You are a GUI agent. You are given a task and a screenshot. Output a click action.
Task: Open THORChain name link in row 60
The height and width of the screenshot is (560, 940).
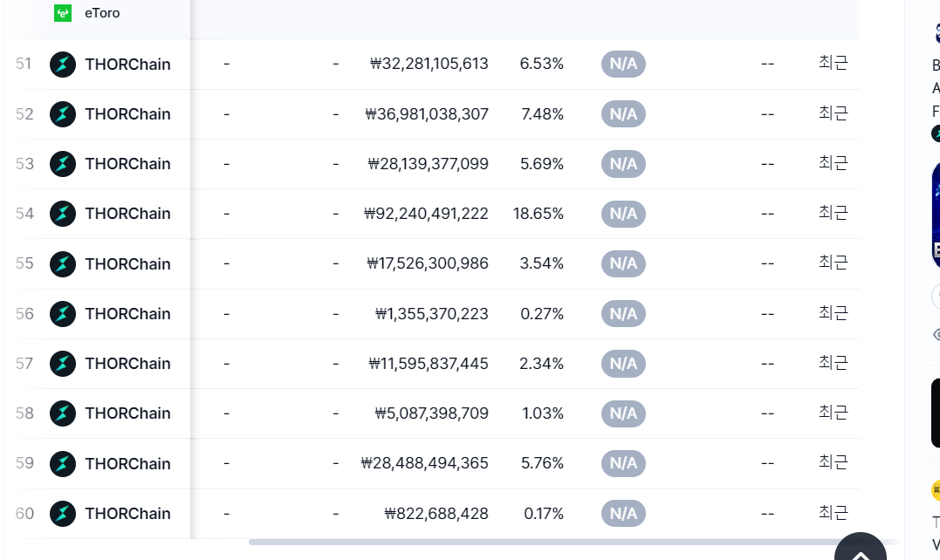(x=127, y=513)
